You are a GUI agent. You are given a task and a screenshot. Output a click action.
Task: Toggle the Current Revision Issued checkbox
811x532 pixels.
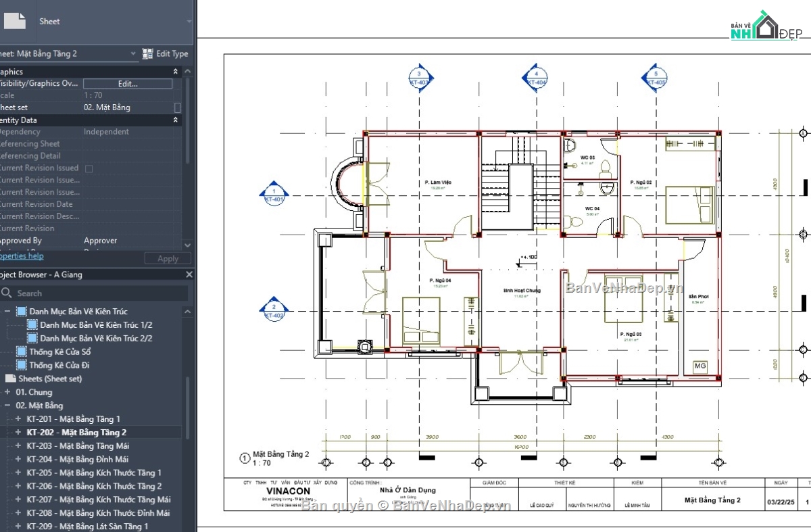(x=89, y=168)
